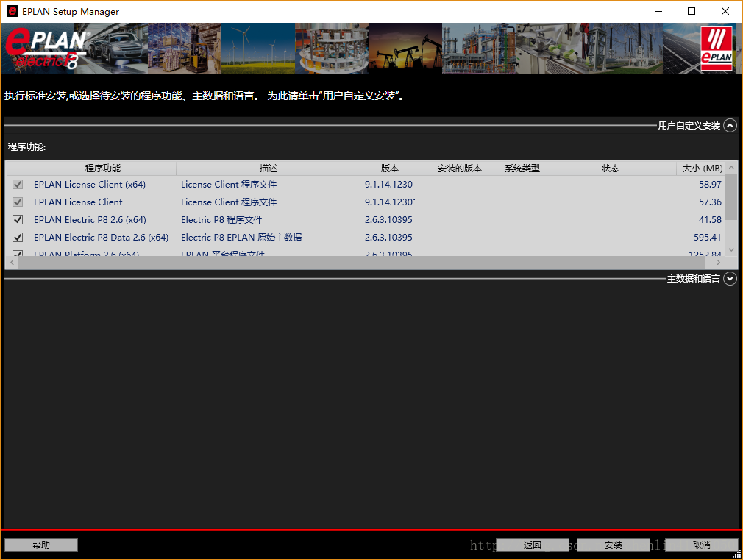743x560 pixels.
Task: Toggle EPLAN License Client (x64) checkbox
Action: [18, 185]
